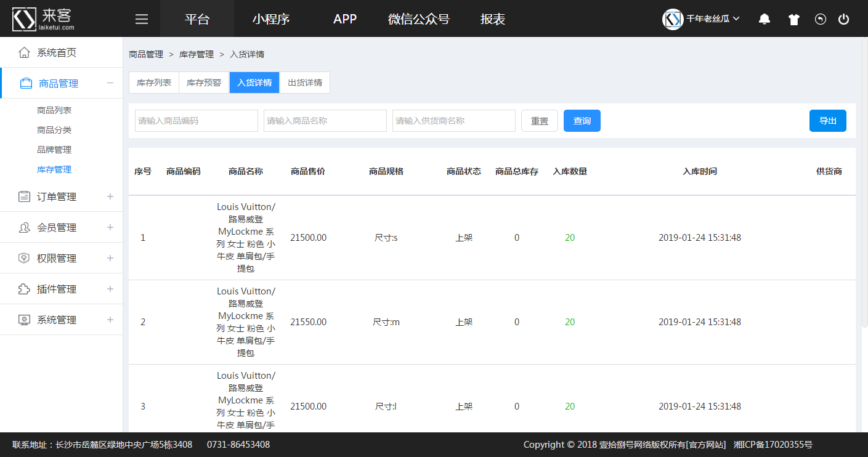Screen dimensions: 868x457
Task: Expand the 订单管理 plus sign
Action: click(x=110, y=196)
